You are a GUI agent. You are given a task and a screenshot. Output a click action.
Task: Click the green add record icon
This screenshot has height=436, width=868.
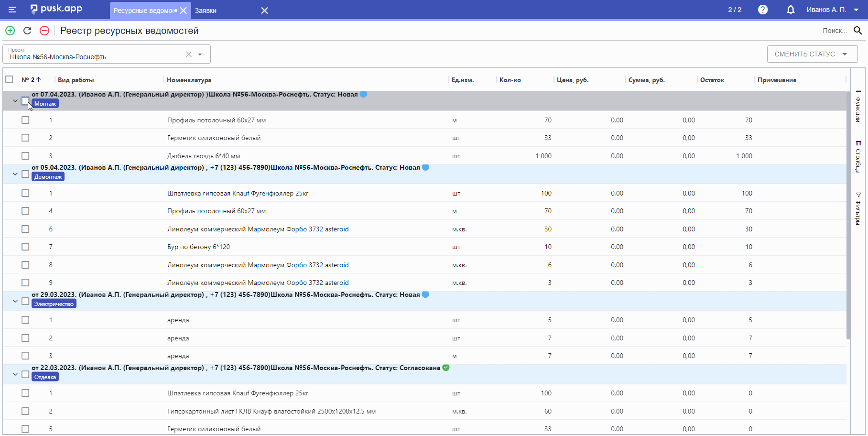tap(10, 31)
